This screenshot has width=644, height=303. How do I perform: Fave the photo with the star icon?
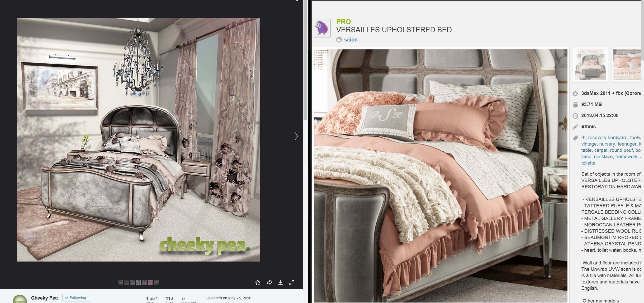(x=258, y=283)
